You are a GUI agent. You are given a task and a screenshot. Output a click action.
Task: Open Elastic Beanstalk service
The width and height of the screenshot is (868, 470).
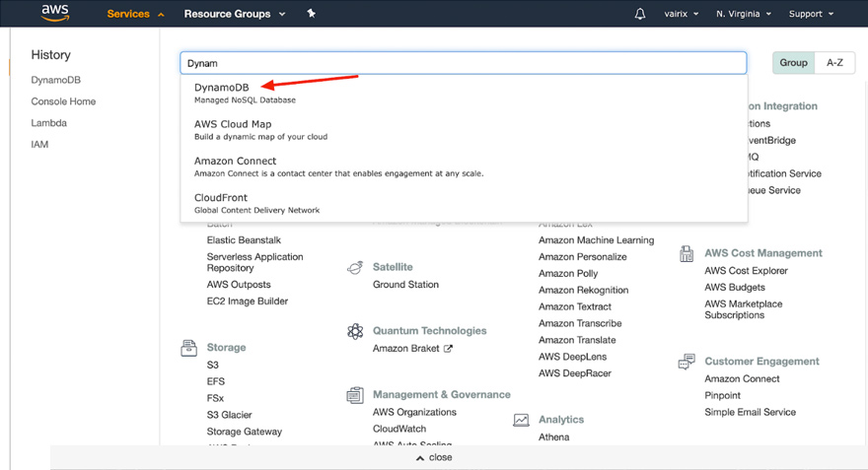(244, 240)
